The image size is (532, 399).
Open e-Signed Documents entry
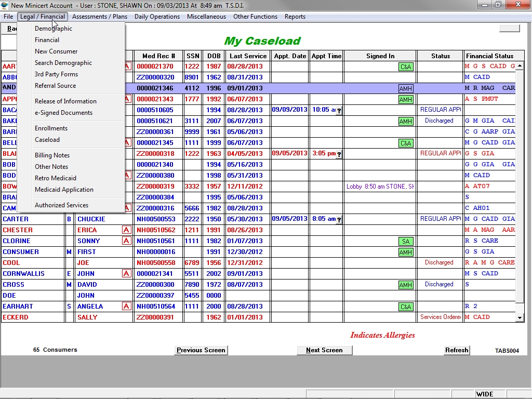coord(63,113)
